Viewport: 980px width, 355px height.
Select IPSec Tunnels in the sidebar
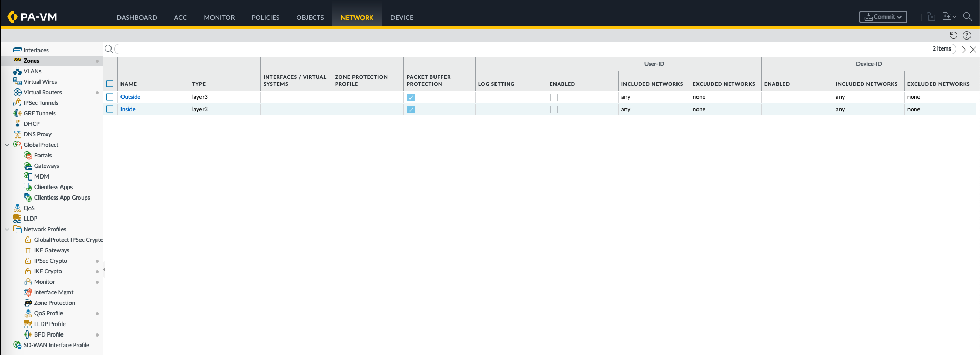click(41, 103)
